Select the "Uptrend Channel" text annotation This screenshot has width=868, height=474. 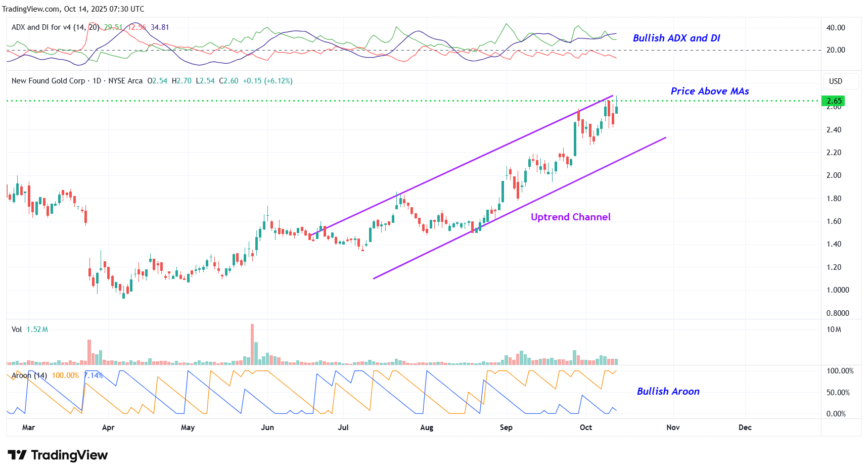[x=570, y=217]
